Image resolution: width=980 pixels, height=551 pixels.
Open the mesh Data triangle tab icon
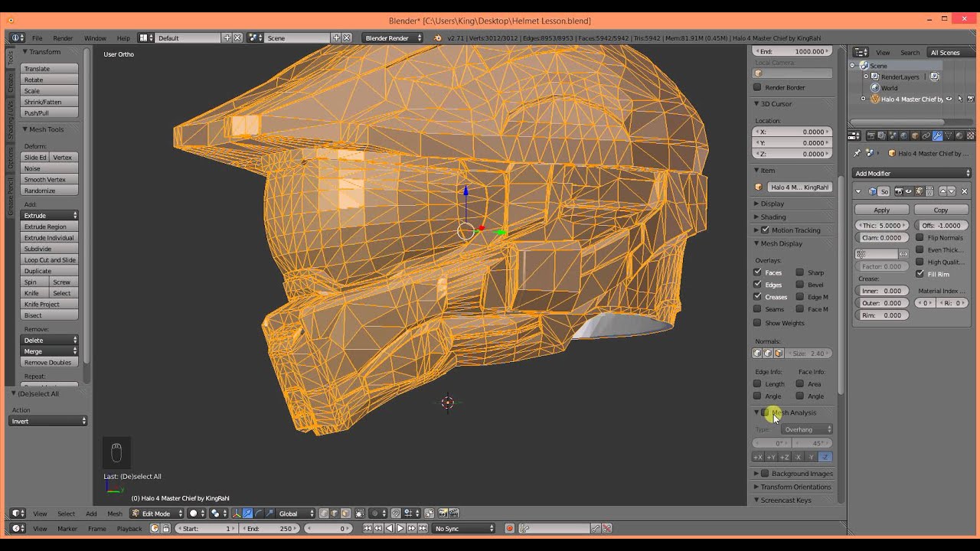(949, 135)
